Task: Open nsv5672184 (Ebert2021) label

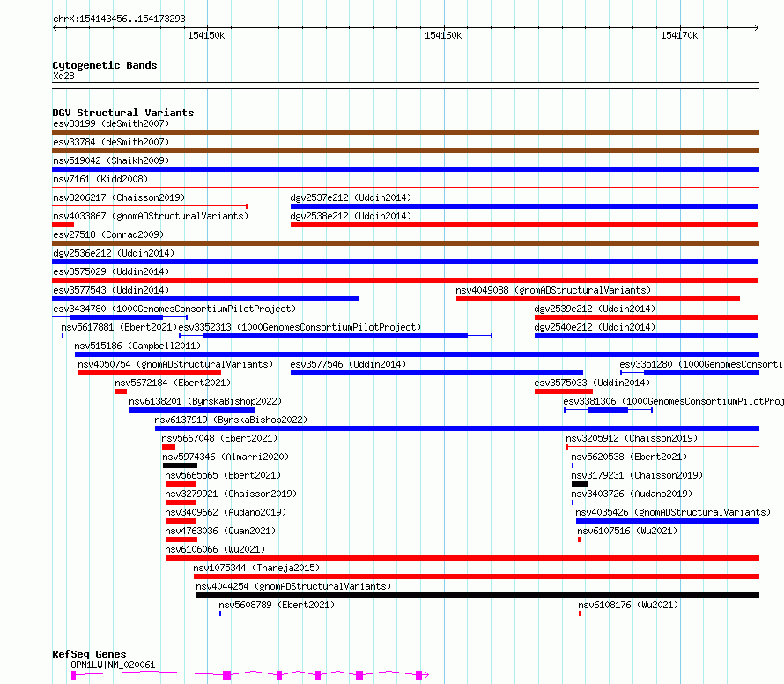Action: pos(173,383)
